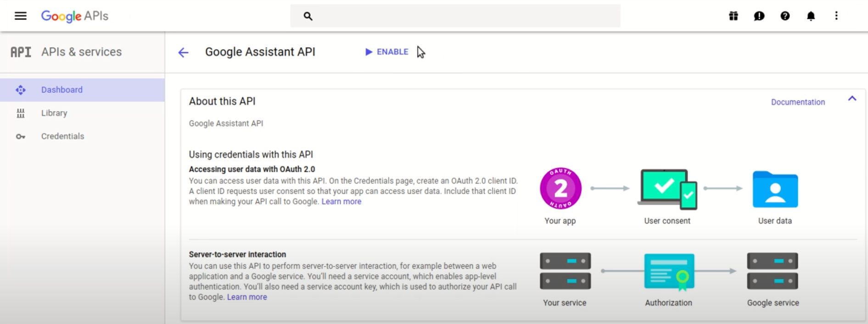Collapse the About this API panel
The image size is (868, 324).
coord(852,99)
